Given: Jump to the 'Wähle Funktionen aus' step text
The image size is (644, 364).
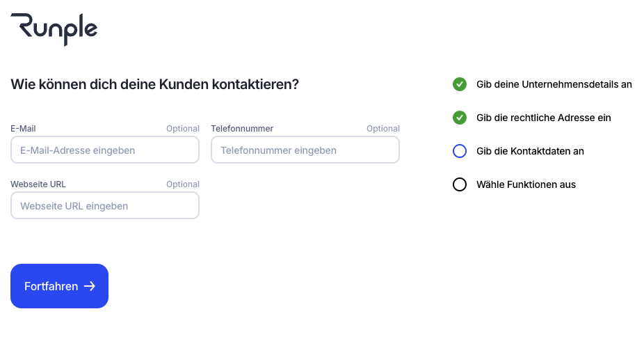Looking at the screenshot, I should click(526, 184).
